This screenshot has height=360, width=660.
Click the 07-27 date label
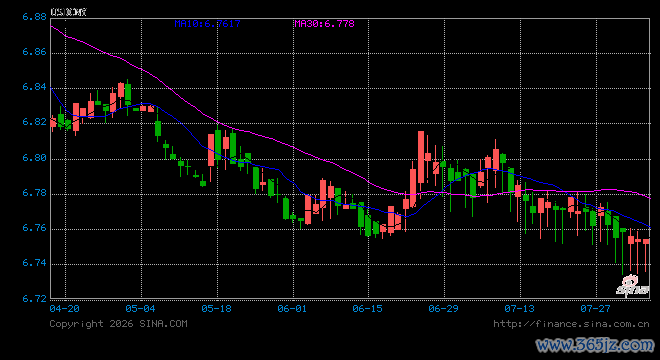[595, 309]
